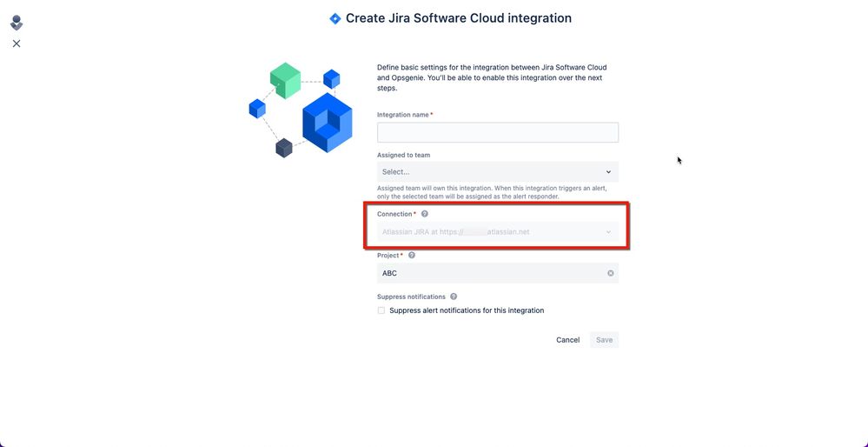Click the Project field showing ABC
Screen dimensions: 868x447
[x=498, y=273]
